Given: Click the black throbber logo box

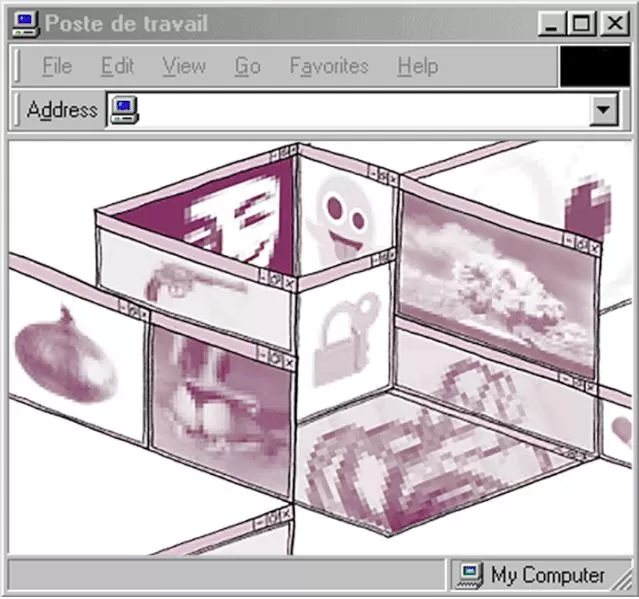Looking at the screenshot, I should tap(595, 66).
